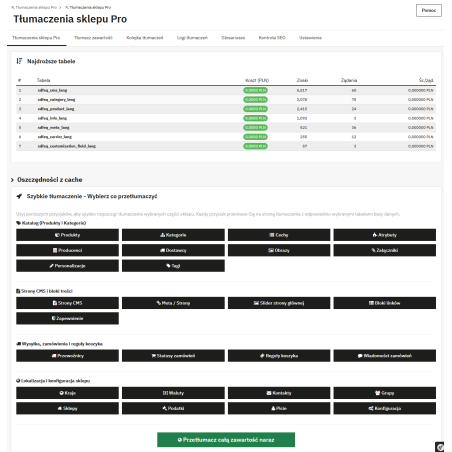
Task: Click the cost badge in row 1
Action: [x=255, y=90]
